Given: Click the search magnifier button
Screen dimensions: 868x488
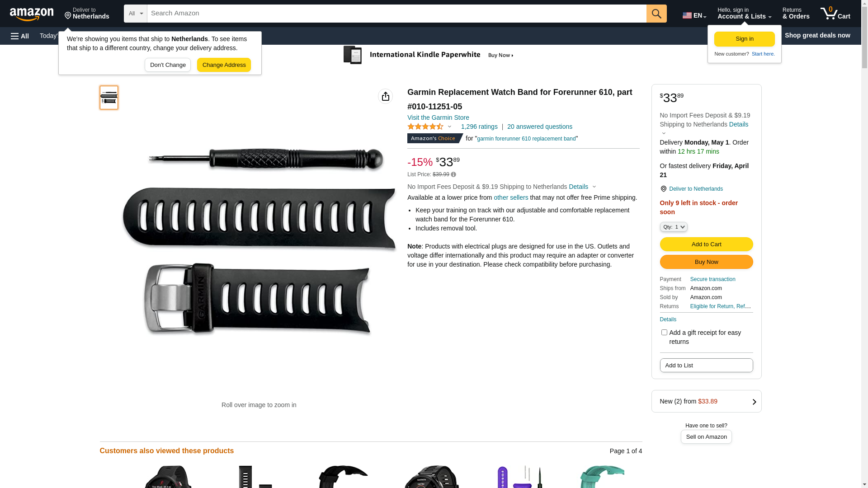Looking at the screenshot, I should click(656, 14).
